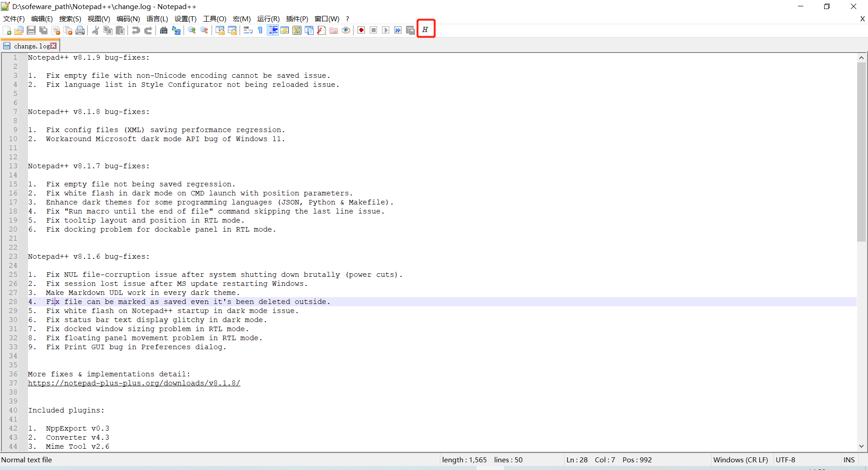Toggle the Document Map panel
The height and width of the screenshot is (470, 868).
297,30
